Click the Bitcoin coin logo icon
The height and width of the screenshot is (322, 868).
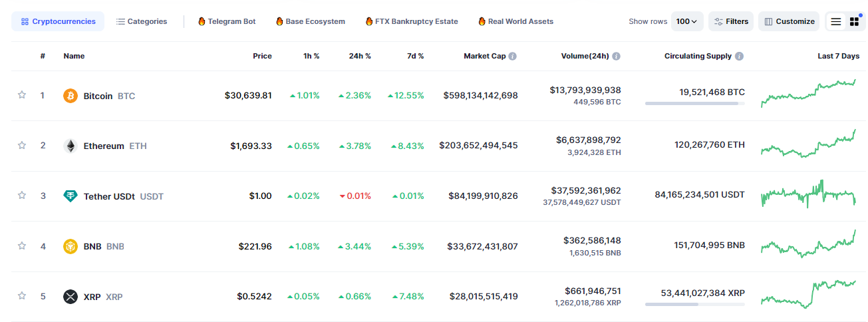[71, 96]
